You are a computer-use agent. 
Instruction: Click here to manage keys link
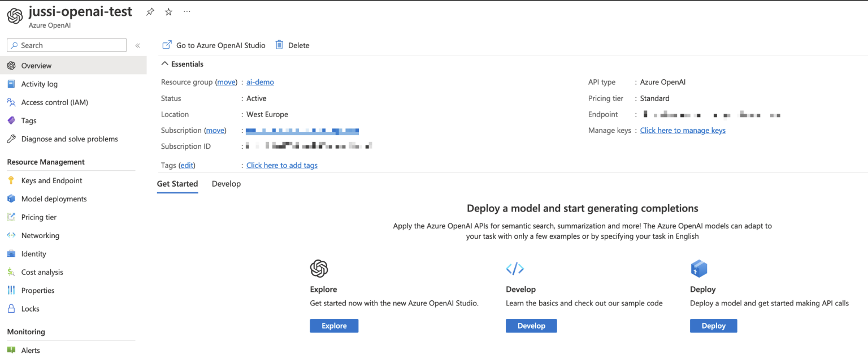pos(683,130)
